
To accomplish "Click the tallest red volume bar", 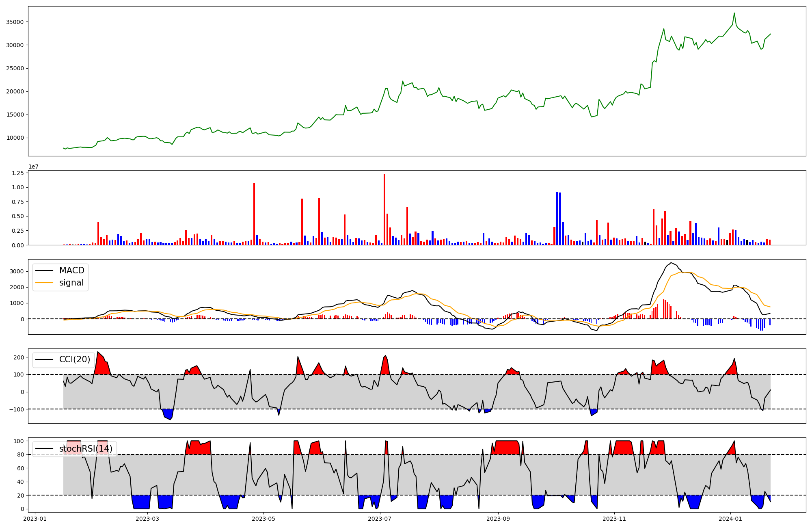I will coord(384,209).
